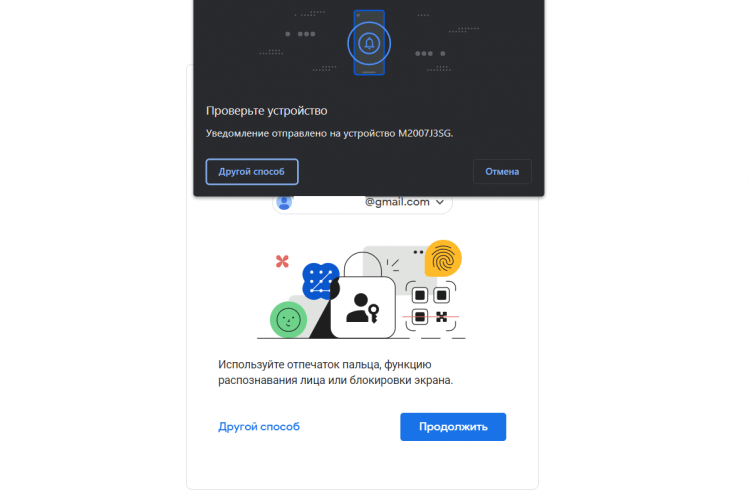This screenshot has width=750, height=503.
Task: Click the blue Продолжить button
Action: (x=453, y=426)
